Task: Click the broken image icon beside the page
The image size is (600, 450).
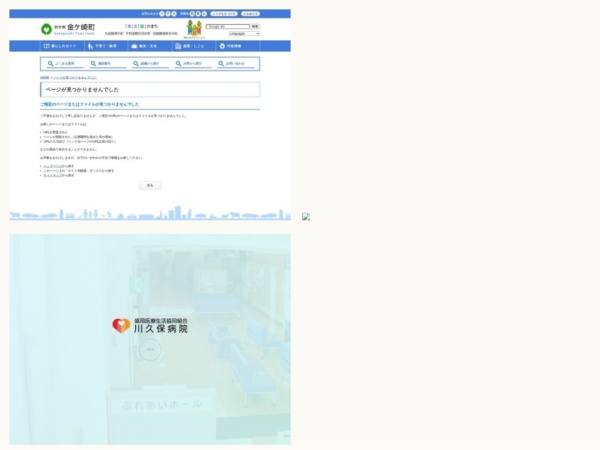Action: coord(306,217)
